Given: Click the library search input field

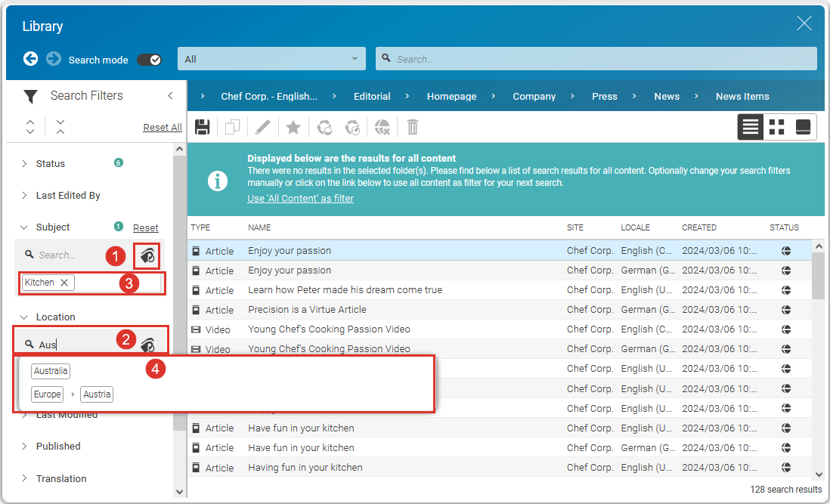Looking at the screenshot, I should click(x=597, y=59).
